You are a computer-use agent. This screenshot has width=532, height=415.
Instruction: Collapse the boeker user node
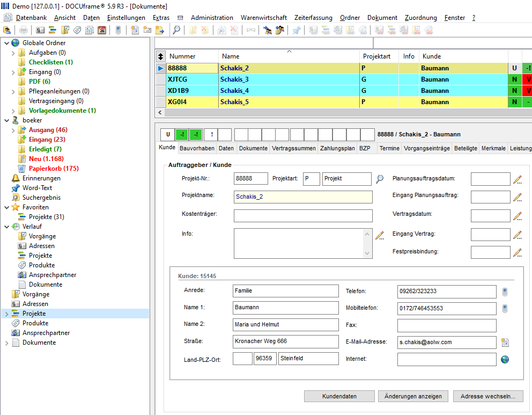click(6, 120)
